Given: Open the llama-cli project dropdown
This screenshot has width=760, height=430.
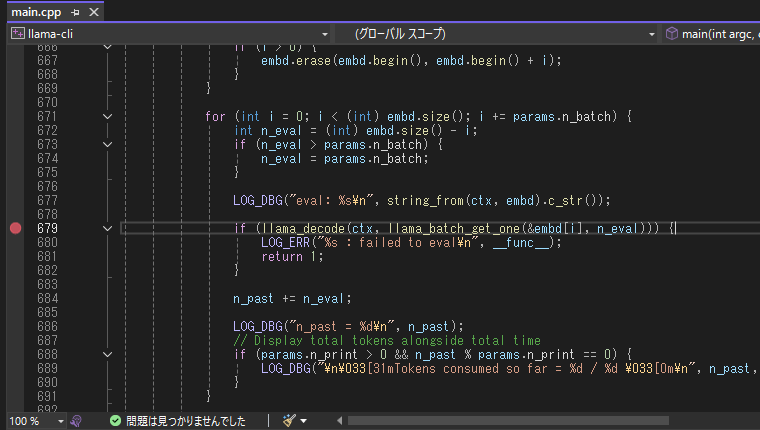Looking at the screenshot, I should pos(325,34).
